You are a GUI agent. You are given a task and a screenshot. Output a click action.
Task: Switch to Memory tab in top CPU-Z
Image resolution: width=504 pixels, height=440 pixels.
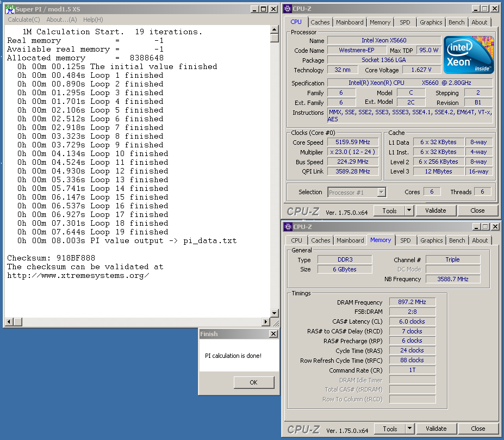[x=380, y=22]
